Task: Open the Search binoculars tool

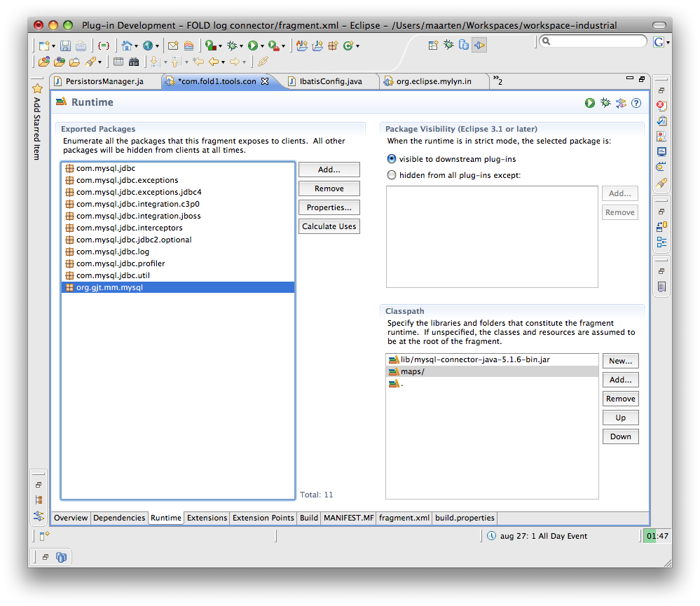Action: 134,62
